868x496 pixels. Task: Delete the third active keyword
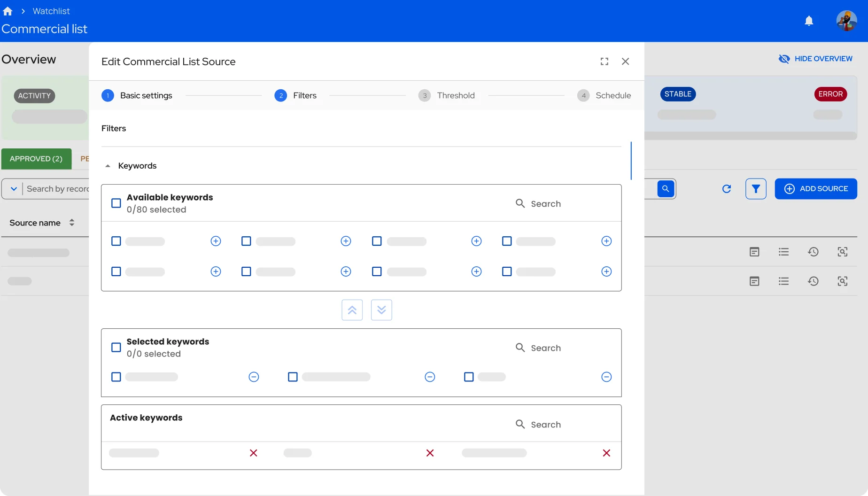coord(606,453)
